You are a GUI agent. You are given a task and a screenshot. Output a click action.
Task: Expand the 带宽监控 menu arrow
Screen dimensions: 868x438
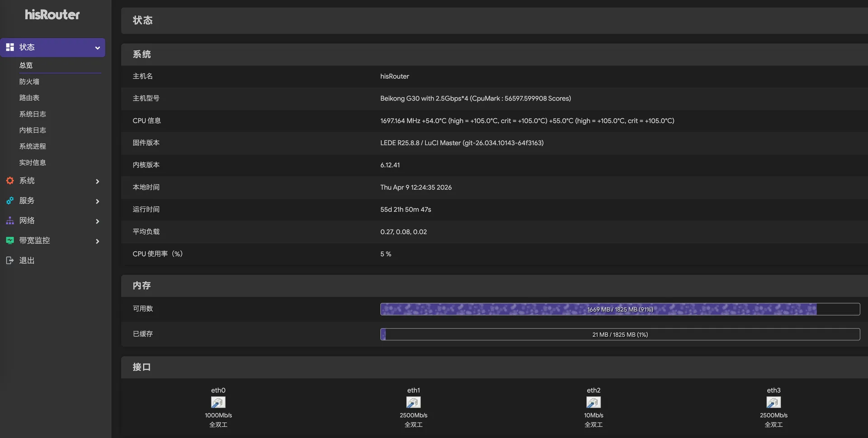click(x=97, y=241)
